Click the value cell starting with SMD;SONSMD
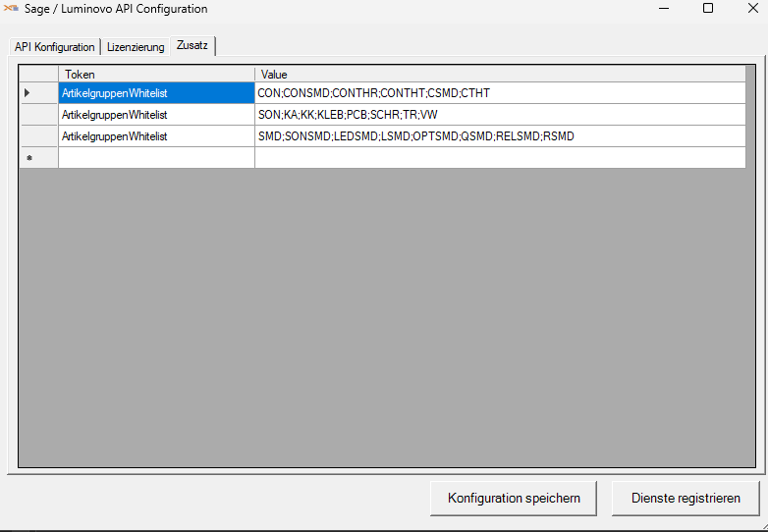768x532 pixels. (500, 136)
